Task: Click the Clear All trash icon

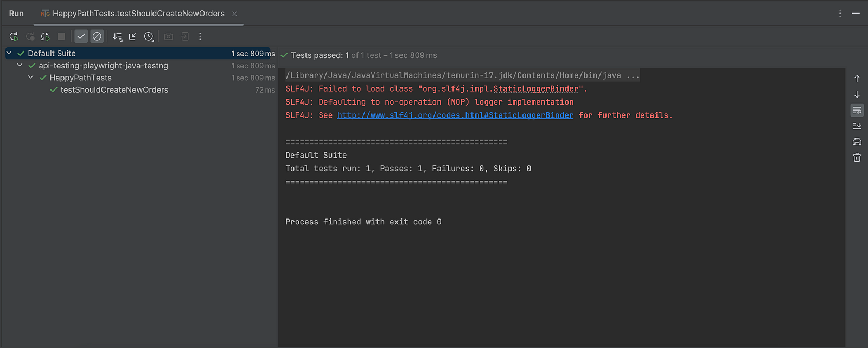Action: click(857, 157)
